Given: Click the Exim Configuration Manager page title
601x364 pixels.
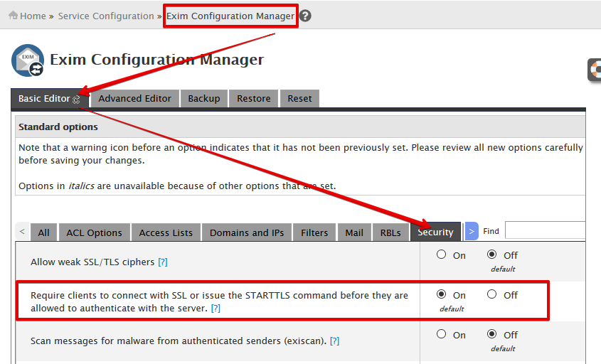Looking at the screenshot, I should point(156,60).
